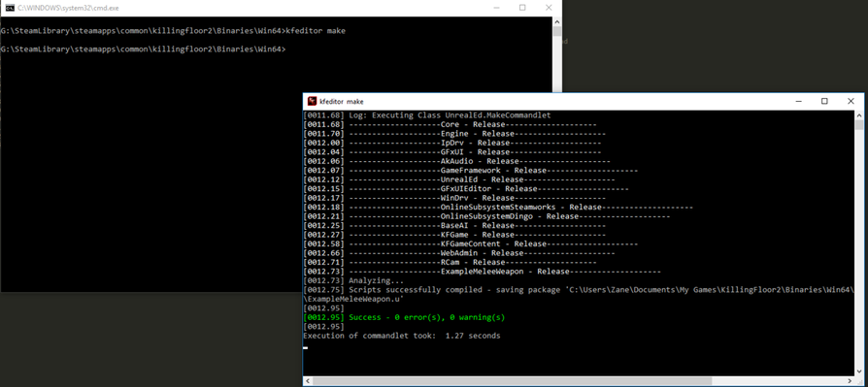Close the kfeditor make window
The height and width of the screenshot is (387, 868).
coord(851,101)
